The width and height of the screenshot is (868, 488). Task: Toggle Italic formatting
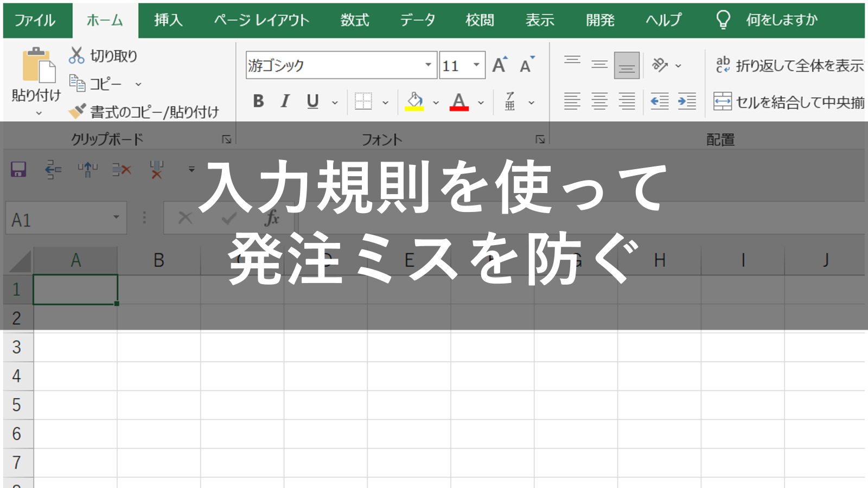[x=285, y=101]
